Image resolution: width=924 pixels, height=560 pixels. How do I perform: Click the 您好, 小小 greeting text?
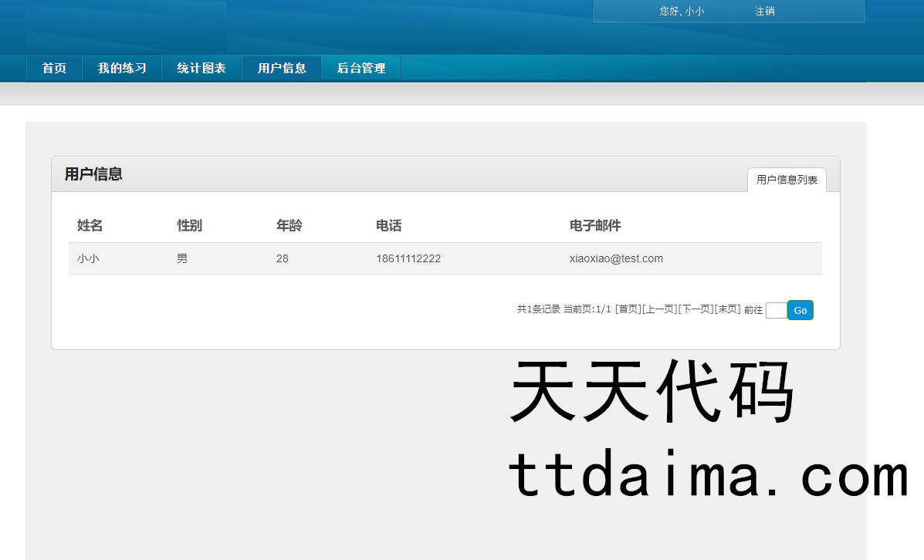[x=682, y=12]
